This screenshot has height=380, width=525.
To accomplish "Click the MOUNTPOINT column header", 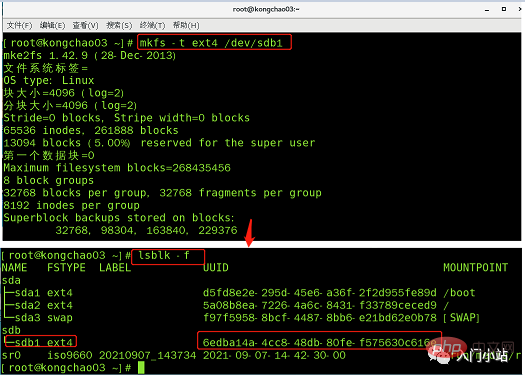I will pos(475,268).
